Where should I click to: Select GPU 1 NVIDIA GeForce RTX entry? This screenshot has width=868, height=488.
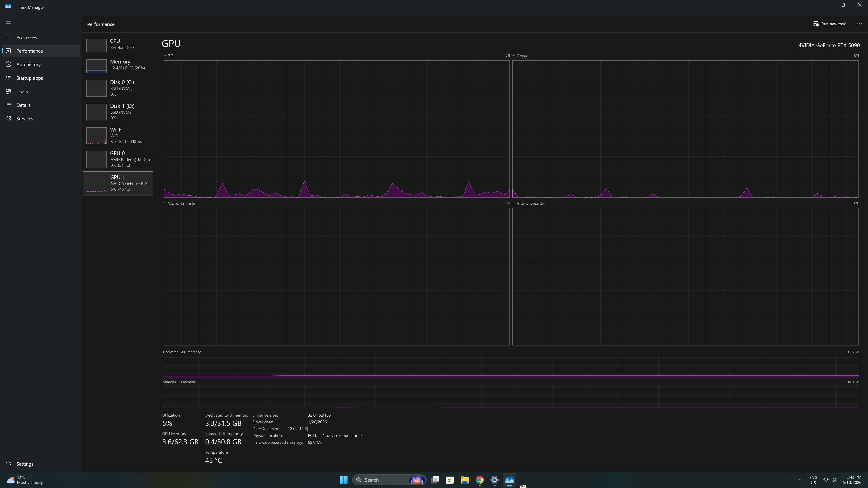(118, 183)
